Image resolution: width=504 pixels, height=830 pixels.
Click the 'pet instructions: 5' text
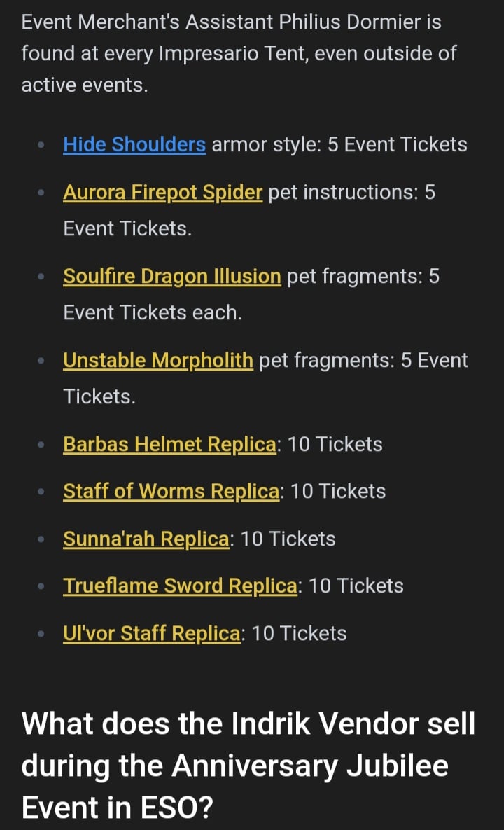coord(351,192)
